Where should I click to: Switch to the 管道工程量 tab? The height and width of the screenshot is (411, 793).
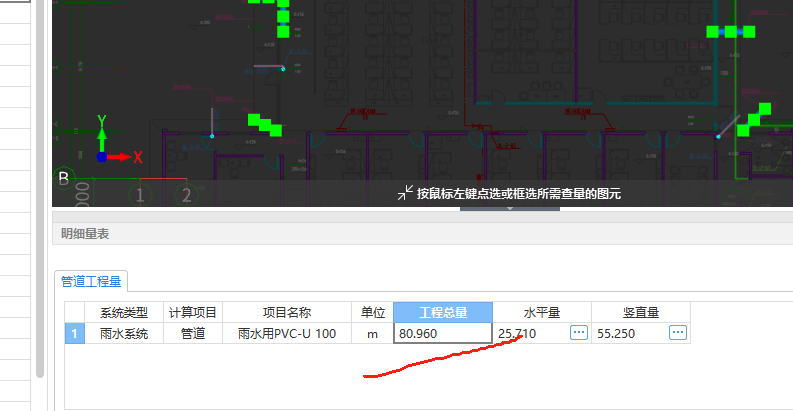(91, 282)
